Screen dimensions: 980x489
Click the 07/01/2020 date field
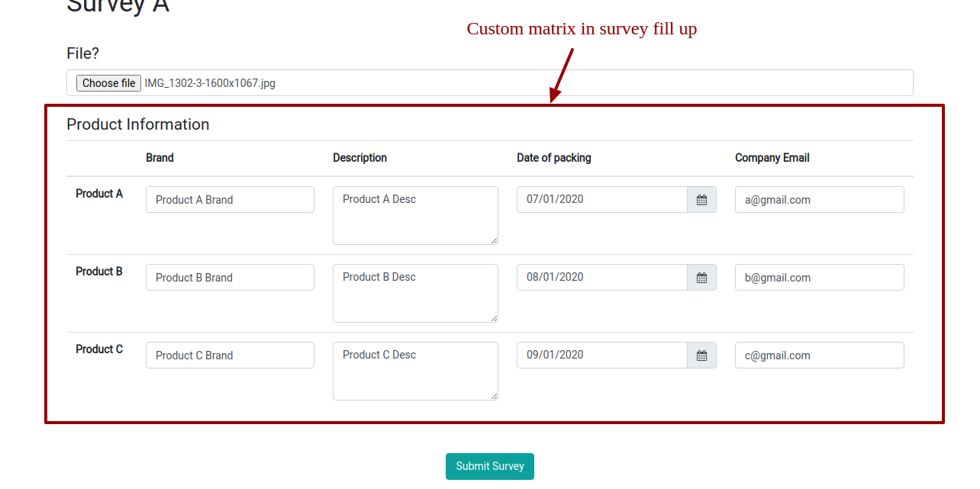[x=601, y=200]
